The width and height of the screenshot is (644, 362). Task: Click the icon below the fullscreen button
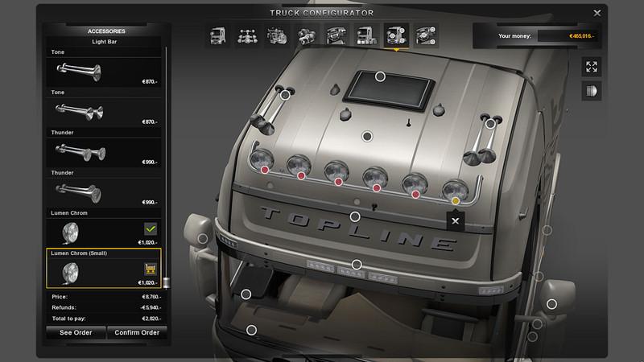(x=592, y=91)
